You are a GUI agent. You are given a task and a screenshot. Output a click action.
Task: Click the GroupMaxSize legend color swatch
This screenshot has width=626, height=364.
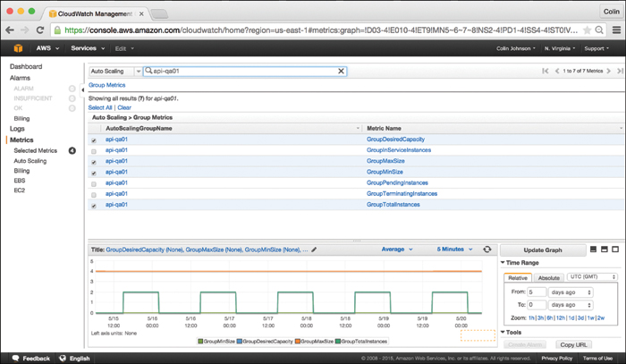coord(298,342)
